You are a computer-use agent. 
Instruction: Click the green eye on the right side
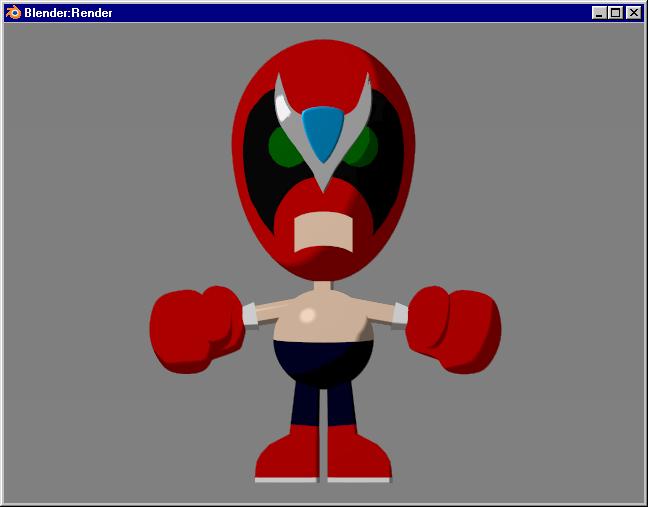pos(363,146)
